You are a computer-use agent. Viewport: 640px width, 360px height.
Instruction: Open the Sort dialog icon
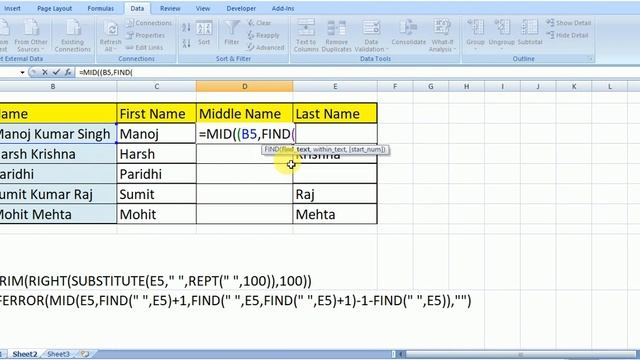click(x=204, y=33)
